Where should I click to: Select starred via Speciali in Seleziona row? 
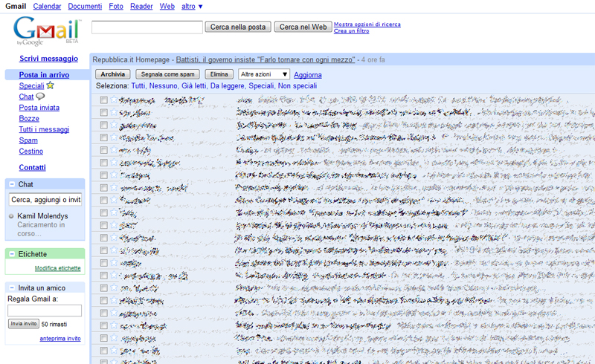tap(261, 86)
